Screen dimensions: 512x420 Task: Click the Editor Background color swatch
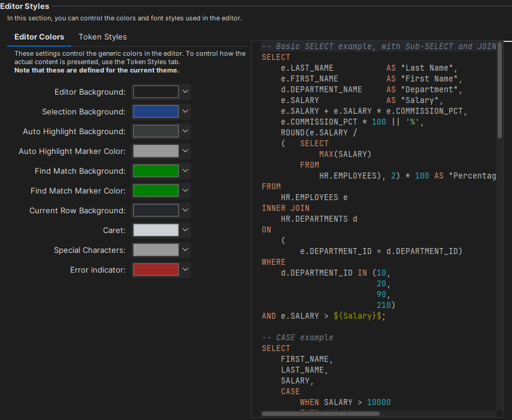click(156, 92)
